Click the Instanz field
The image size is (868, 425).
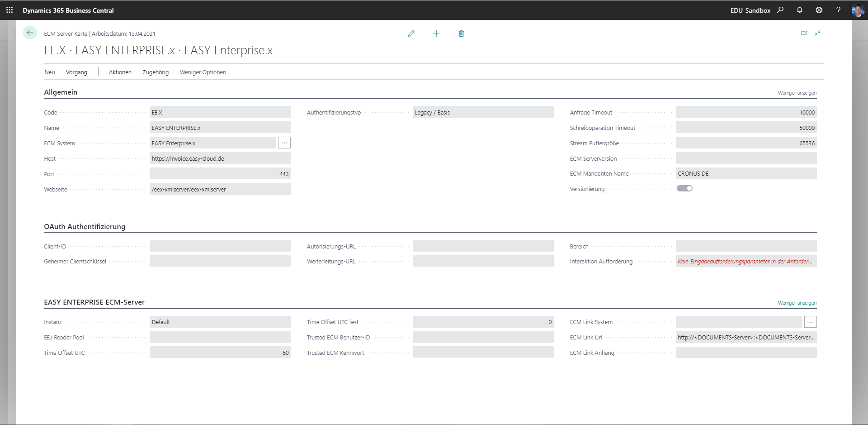pos(220,322)
